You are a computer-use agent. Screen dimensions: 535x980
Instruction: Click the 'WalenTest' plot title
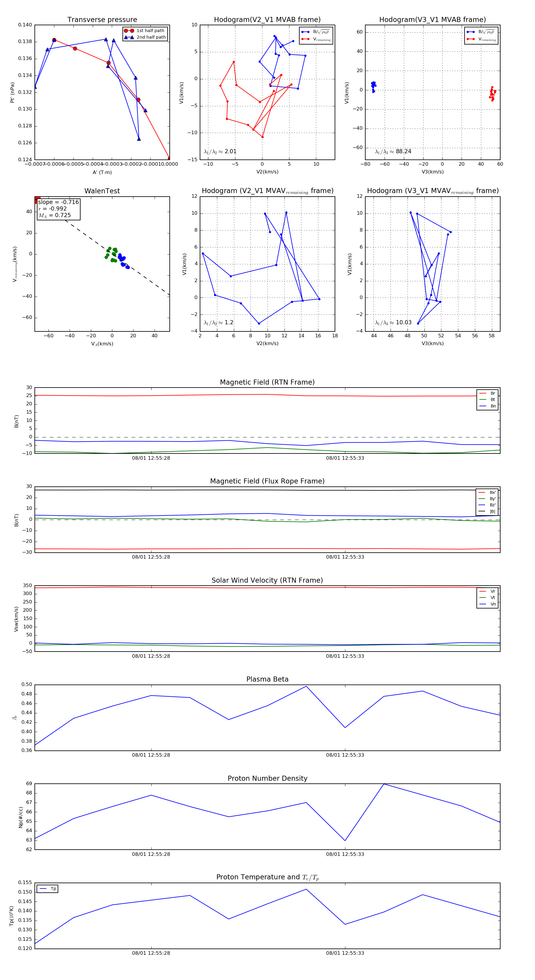102,191
